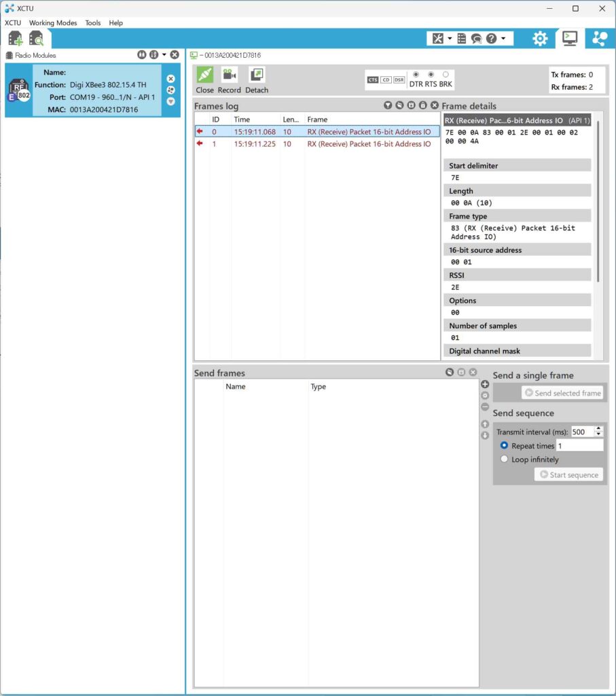Image resolution: width=616 pixels, height=696 pixels.
Task: Toggle the DTR radio button
Action: point(416,75)
